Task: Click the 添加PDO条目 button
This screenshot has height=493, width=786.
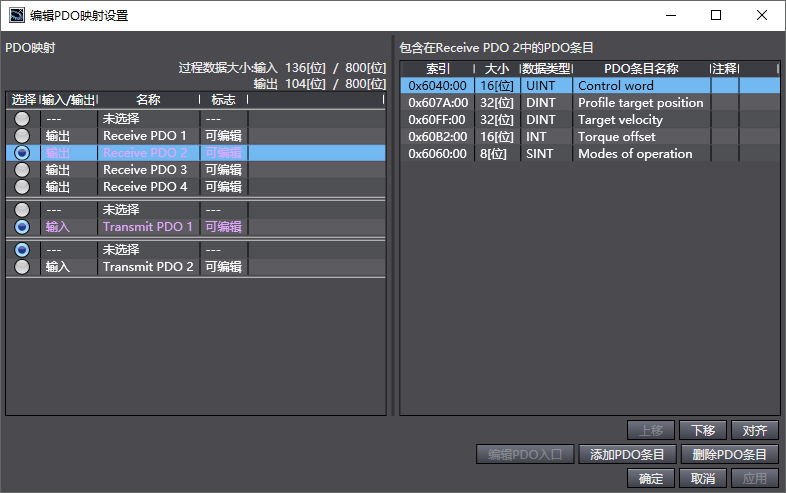Action: point(627,455)
